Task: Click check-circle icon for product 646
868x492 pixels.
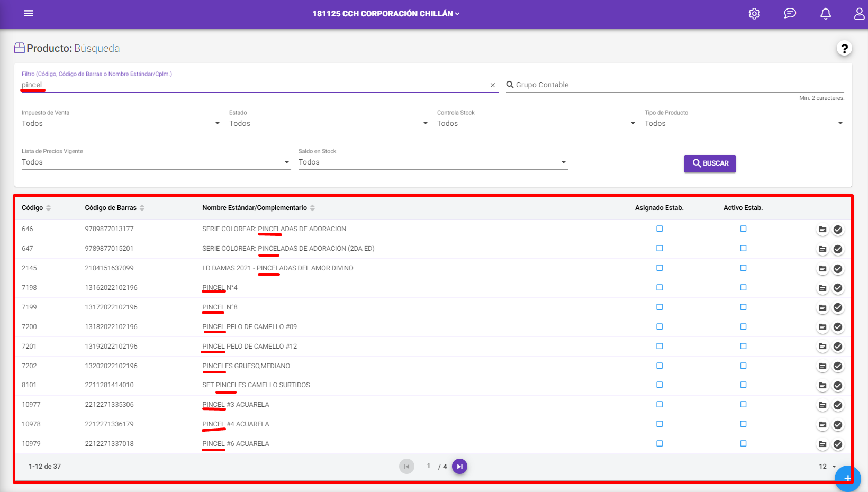Action: pyautogui.click(x=838, y=230)
